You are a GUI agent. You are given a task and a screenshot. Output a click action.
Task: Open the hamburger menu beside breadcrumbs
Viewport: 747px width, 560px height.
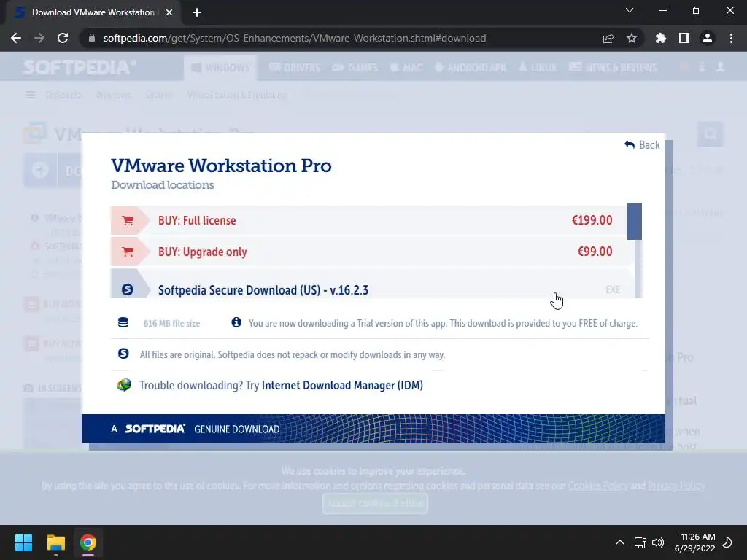(x=31, y=96)
